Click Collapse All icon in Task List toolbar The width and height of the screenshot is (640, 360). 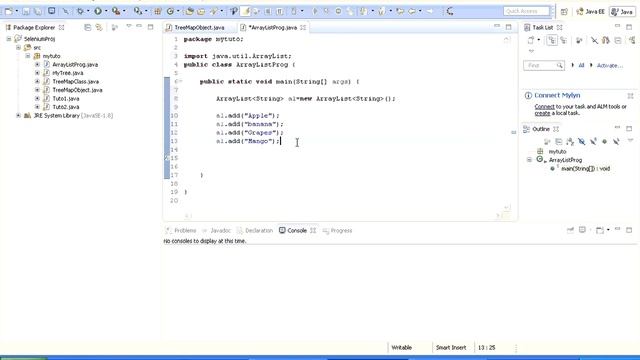[618, 40]
